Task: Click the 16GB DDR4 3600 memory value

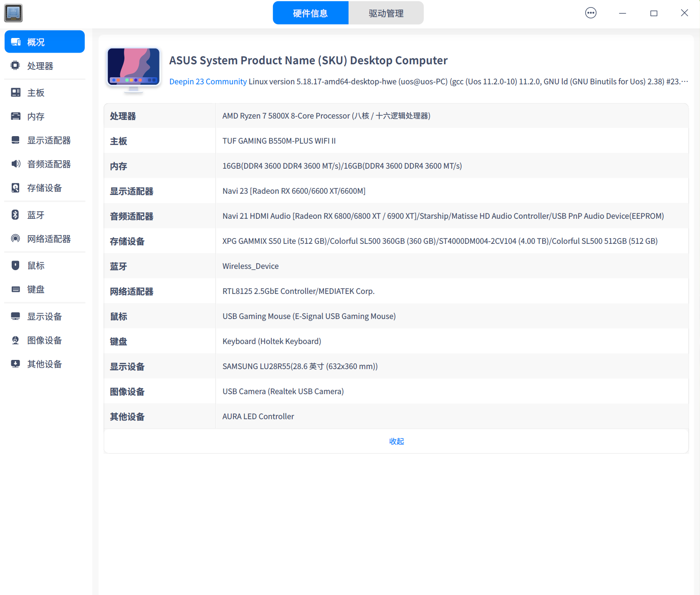Action: 342,166
